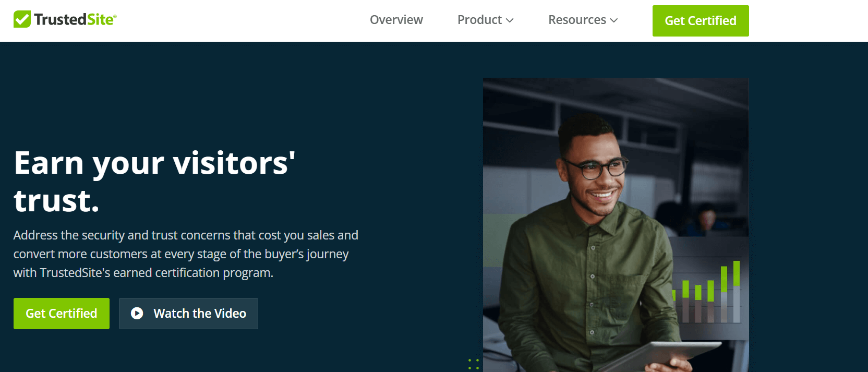Open the Product menu
868x372 pixels.
pyautogui.click(x=486, y=20)
